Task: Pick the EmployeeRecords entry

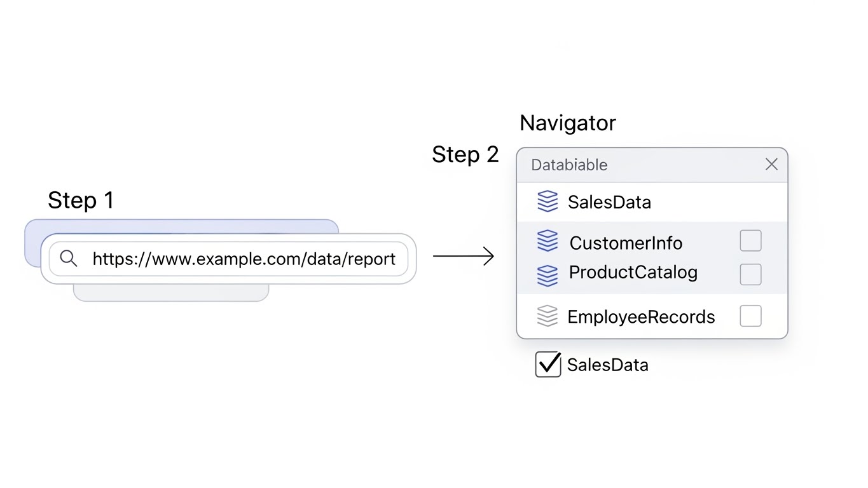Action: point(641,316)
